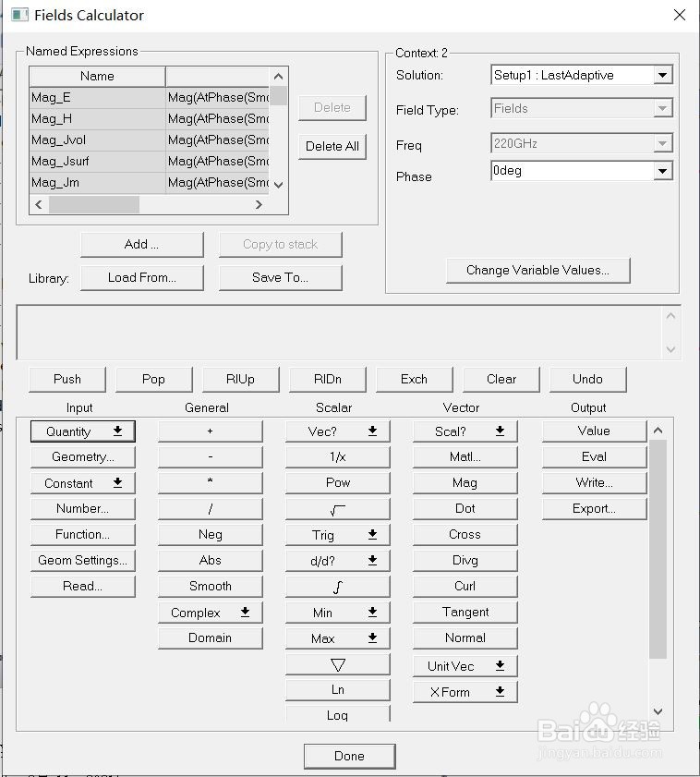This screenshot has width=700, height=777.
Task: Click the Matl... vector button
Action: pyautogui.click(x=465, y=457)
